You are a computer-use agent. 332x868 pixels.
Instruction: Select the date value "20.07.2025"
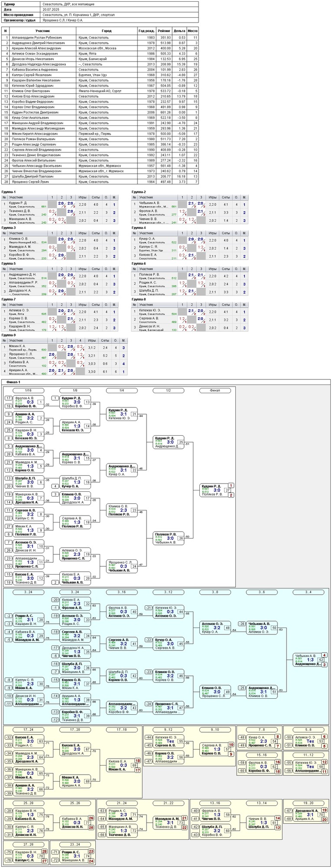[x=51, y=9]
